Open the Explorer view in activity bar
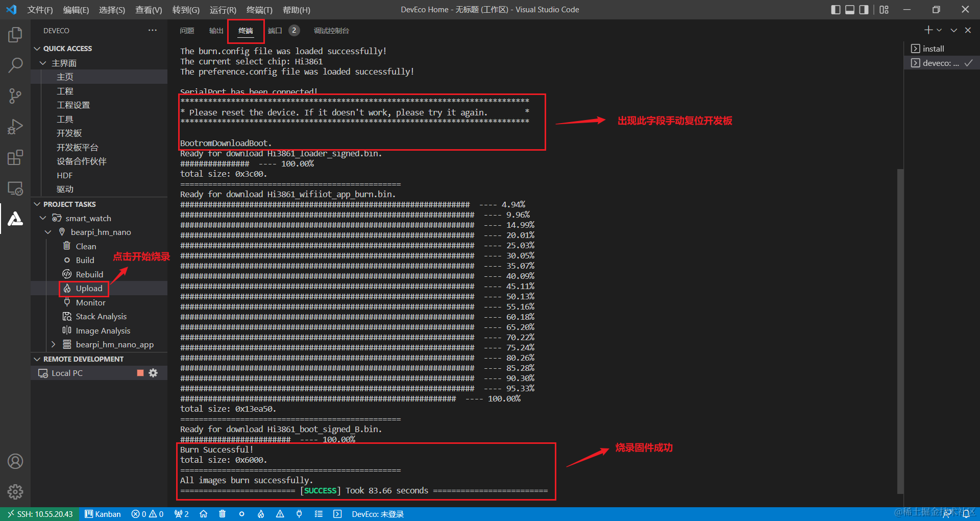Image resolution: width=980 pixels, height=521 pixels. pos(15,35)
